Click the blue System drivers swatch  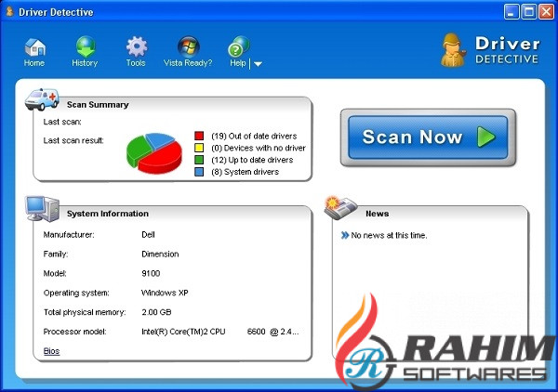point(199,172)
